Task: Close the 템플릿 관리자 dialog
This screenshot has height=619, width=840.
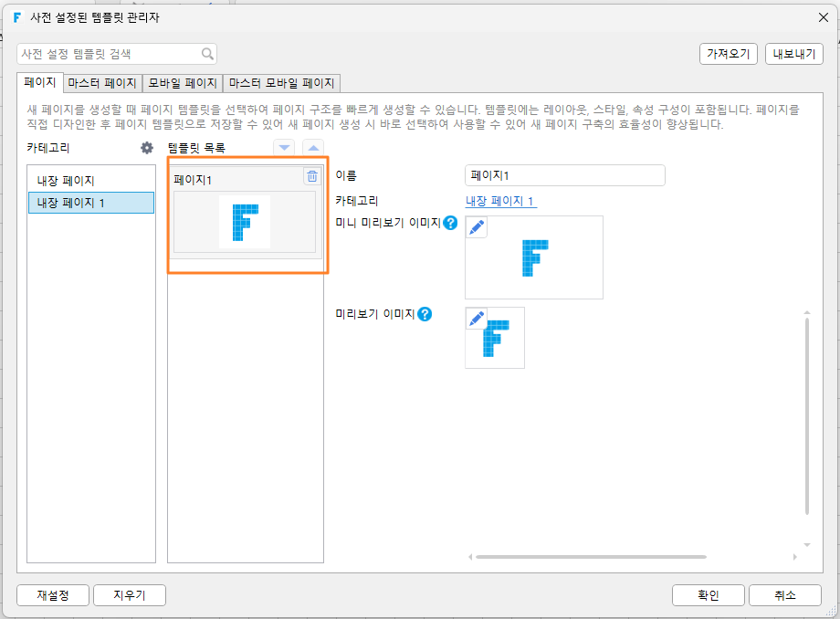Action: (824, 17)
